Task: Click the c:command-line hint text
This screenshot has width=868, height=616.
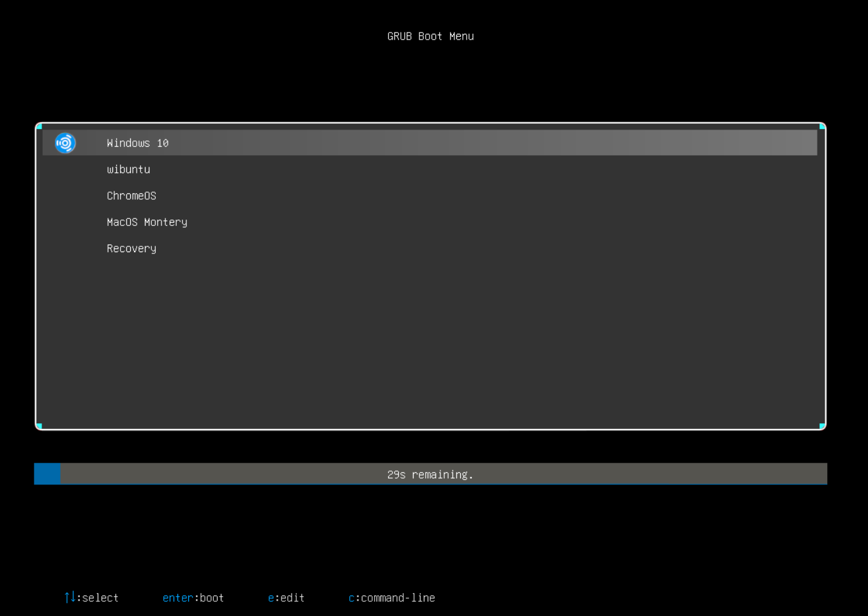Action: click(x=391, y=597)
